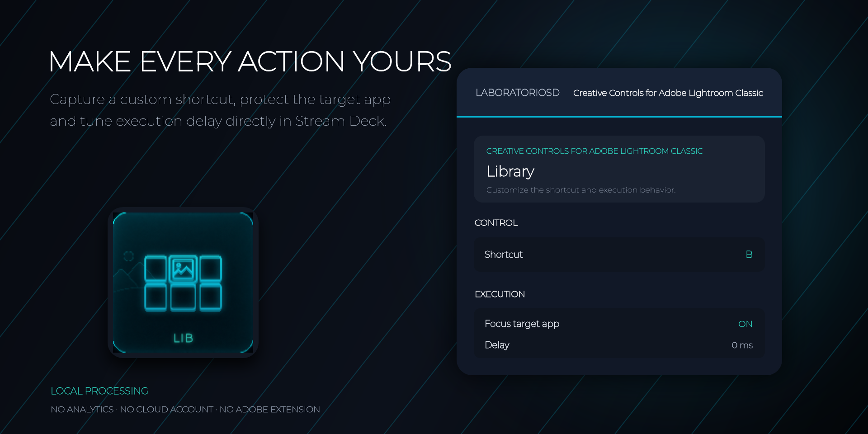The width and height of the screenshot is (868, 434).
Task: Select the shortcut value B
Action: coord(749,255)
